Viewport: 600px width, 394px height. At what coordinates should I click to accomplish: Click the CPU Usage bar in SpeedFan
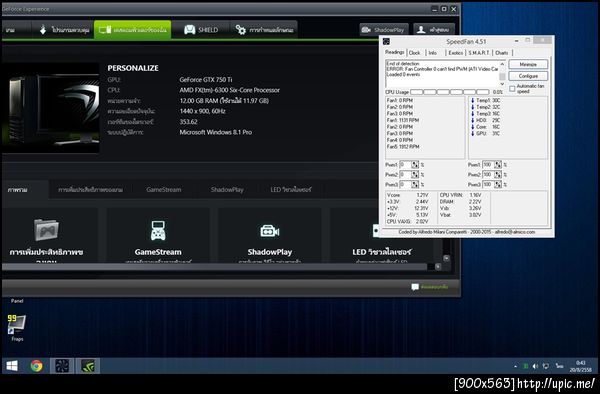[450, 92]
